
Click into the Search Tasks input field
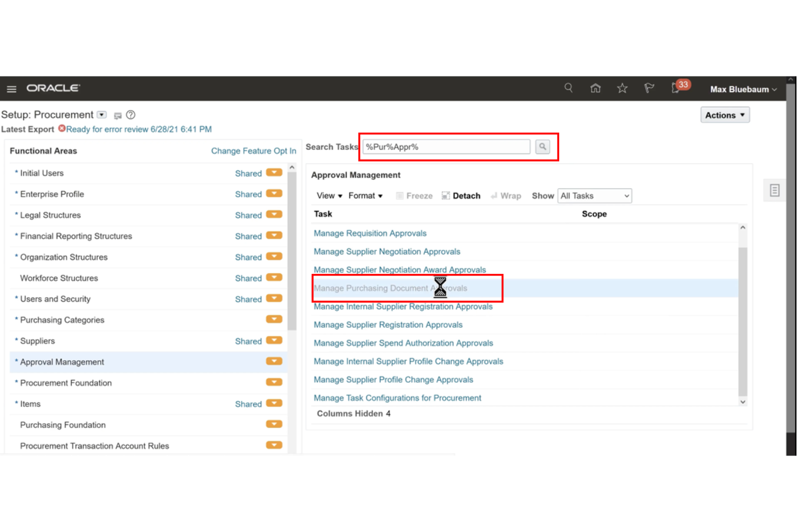pyautogui.click(x=446, y=147)
